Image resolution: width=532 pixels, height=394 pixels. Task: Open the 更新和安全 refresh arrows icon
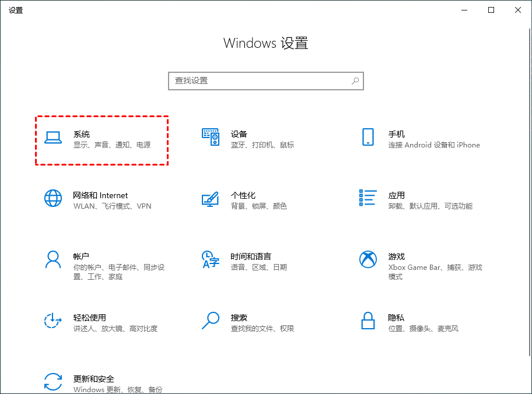pyautogui.click(x=53, y=382)
